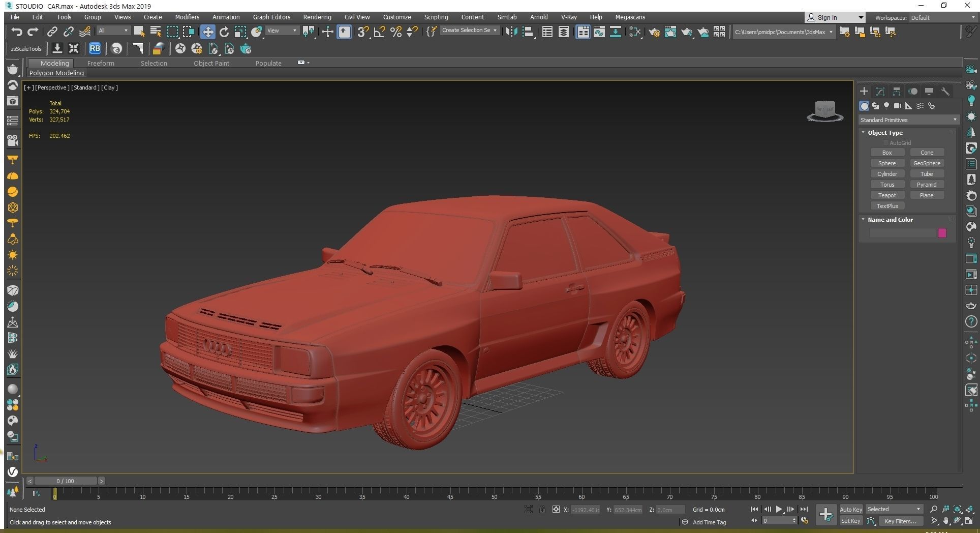Open the Rendered Frame Window
This screenshot has height=533, width=980.
point(670,32)
